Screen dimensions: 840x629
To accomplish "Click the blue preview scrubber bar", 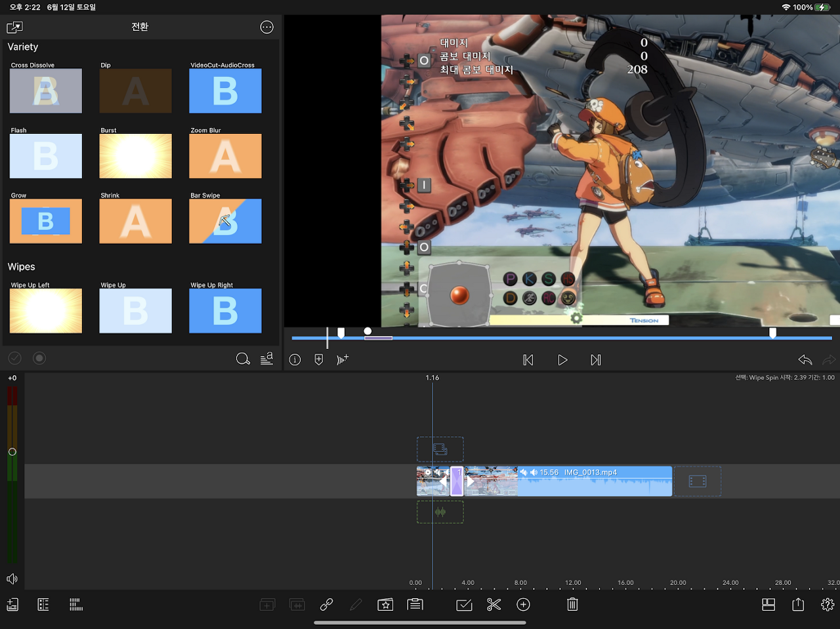I will click(562, 338).
